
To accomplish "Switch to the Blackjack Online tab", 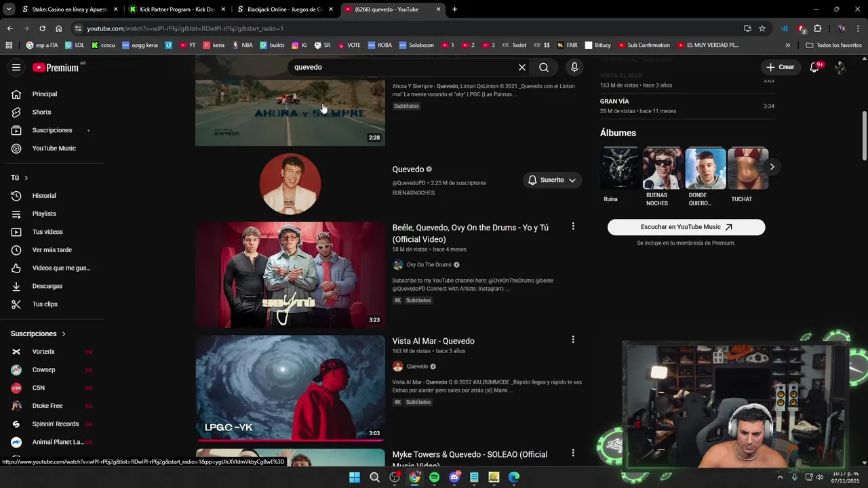I will pos(284,9).
